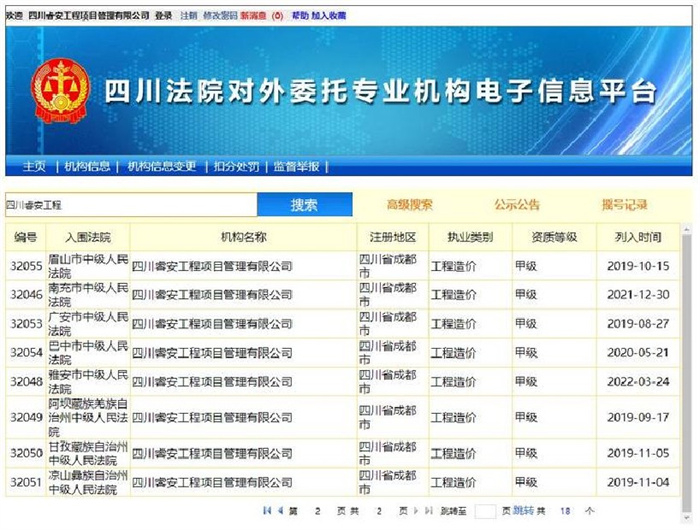This screenshot has height=530, width=700.
Task: Click 注册地区 column header
Action: click(x=393, y=237)
